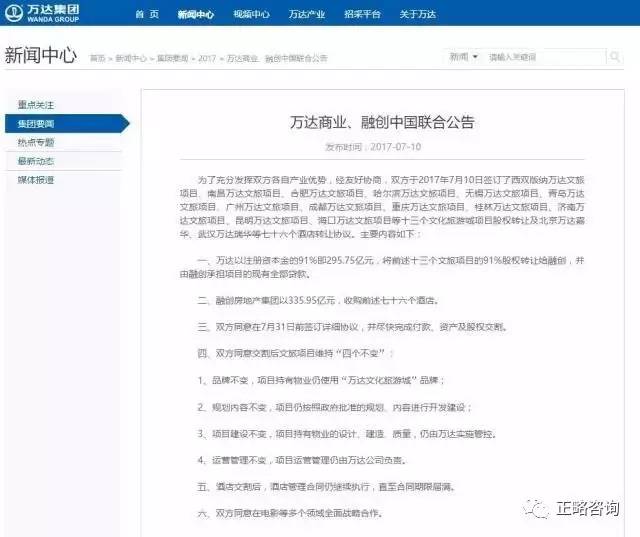
Task: Select 集团要闻 in the sidebar
Action: tap(67, 123)
